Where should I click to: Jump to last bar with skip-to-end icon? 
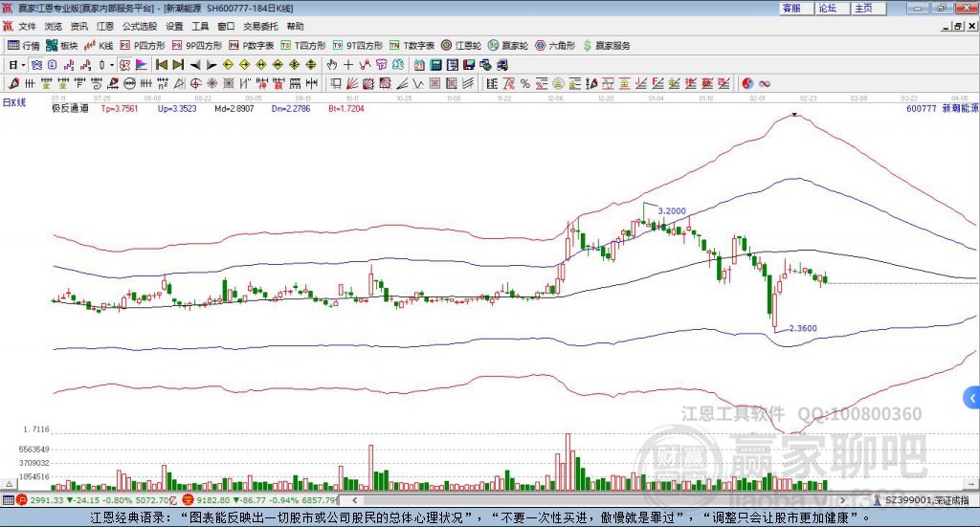178,65
